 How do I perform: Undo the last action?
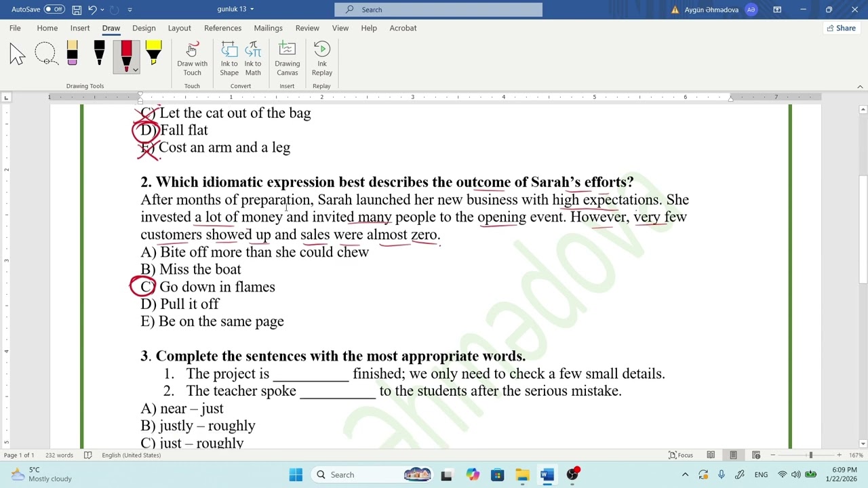(x=92, y=9)
